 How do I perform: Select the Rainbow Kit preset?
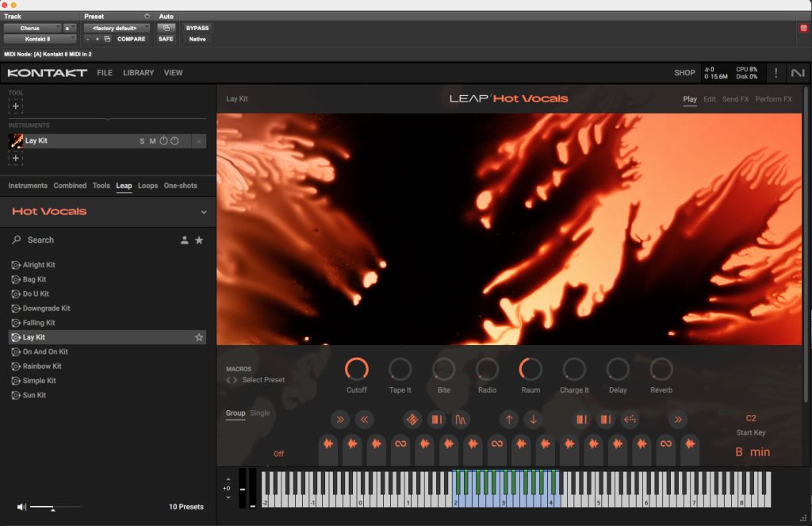[x=42, y=367]
